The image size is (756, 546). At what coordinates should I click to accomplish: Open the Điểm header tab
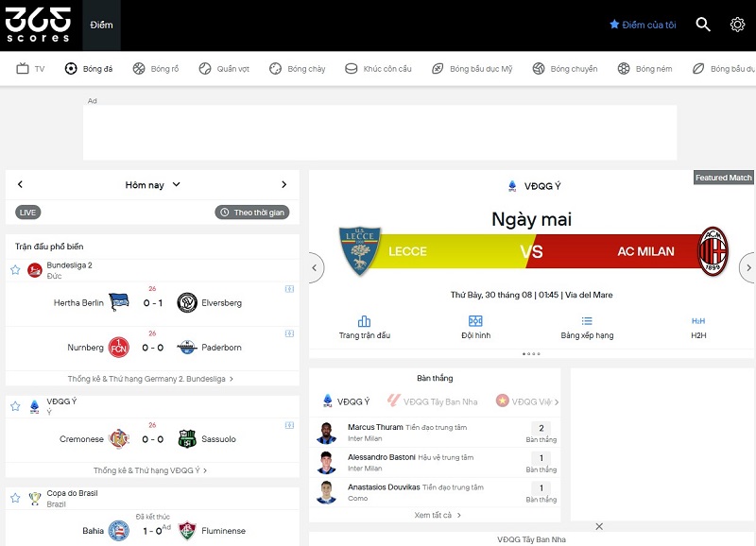101,26
